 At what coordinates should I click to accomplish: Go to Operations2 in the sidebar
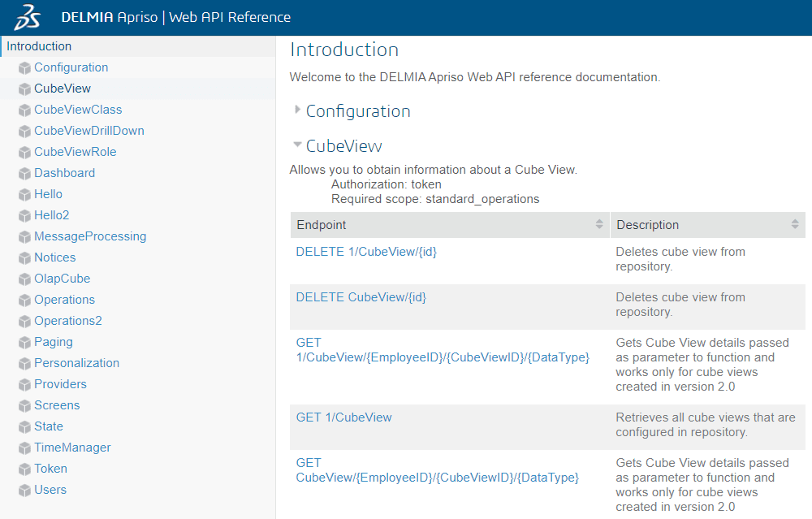click(68, 321)
